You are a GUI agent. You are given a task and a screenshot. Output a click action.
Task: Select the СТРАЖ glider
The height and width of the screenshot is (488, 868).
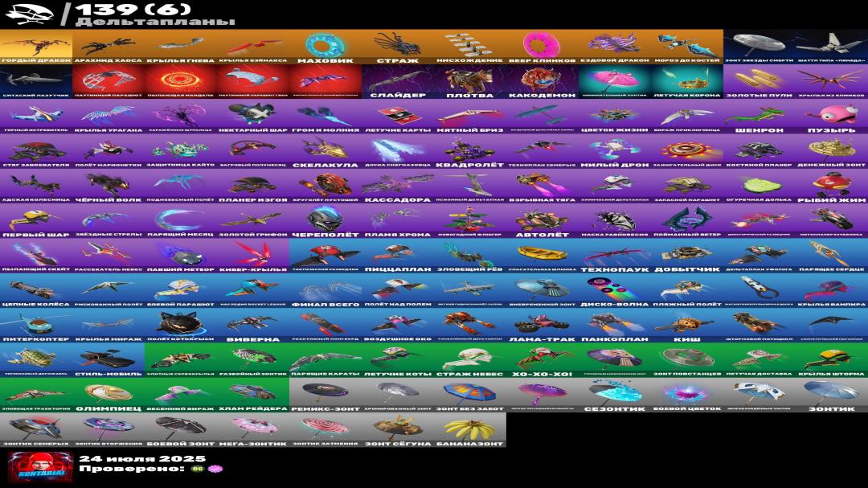coord(398,47)
